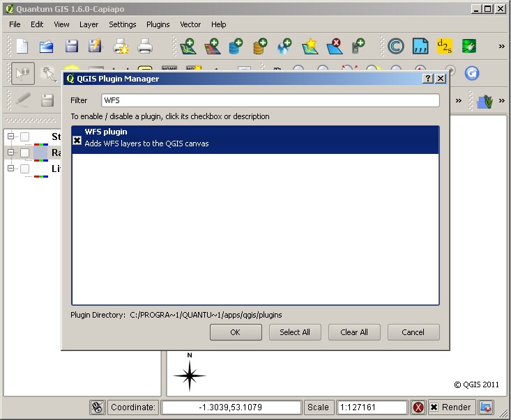Viewport: 511px width, 420px height.
Task: Click into the Filter text field
Action: pos(270,100)
